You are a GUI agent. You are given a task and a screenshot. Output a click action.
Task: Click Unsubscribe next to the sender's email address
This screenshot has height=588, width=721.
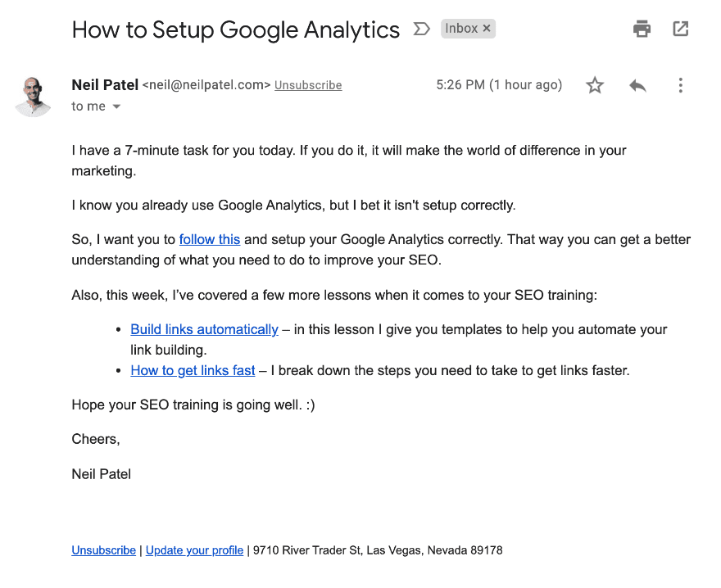point(308,85)
